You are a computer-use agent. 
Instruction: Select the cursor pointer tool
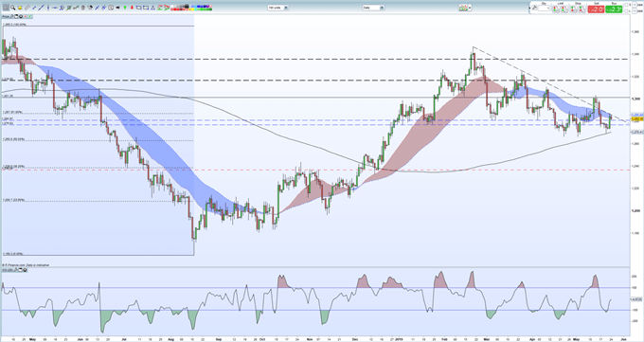tap(7, 8)
